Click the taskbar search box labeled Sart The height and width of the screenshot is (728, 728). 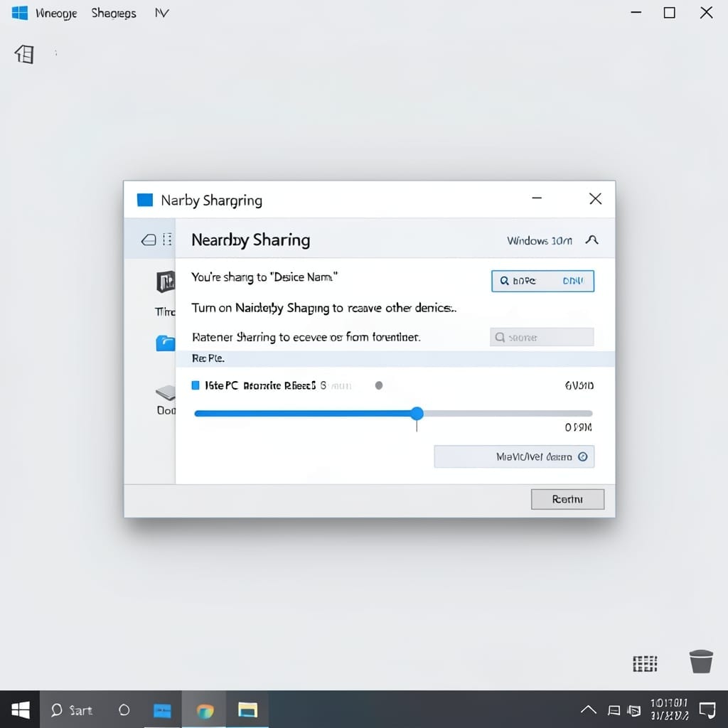(x=72, y=710)
